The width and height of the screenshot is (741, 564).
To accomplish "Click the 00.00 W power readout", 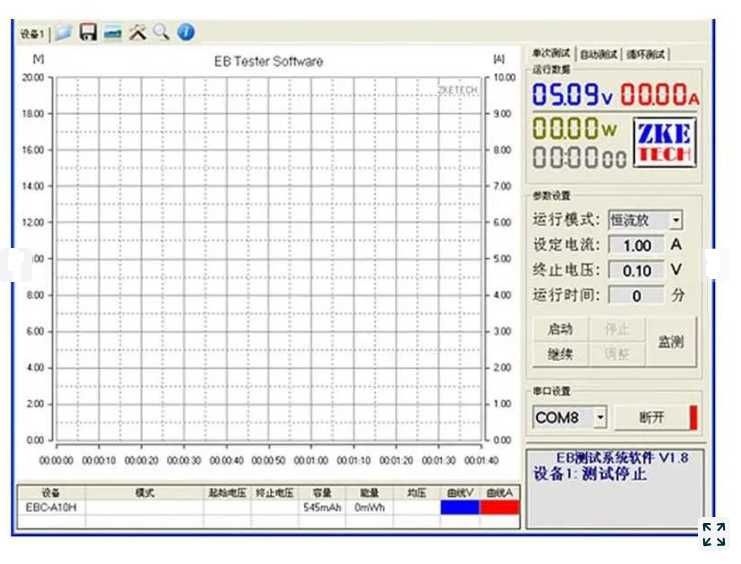I will pyautogui.click(x=574, y=128).
